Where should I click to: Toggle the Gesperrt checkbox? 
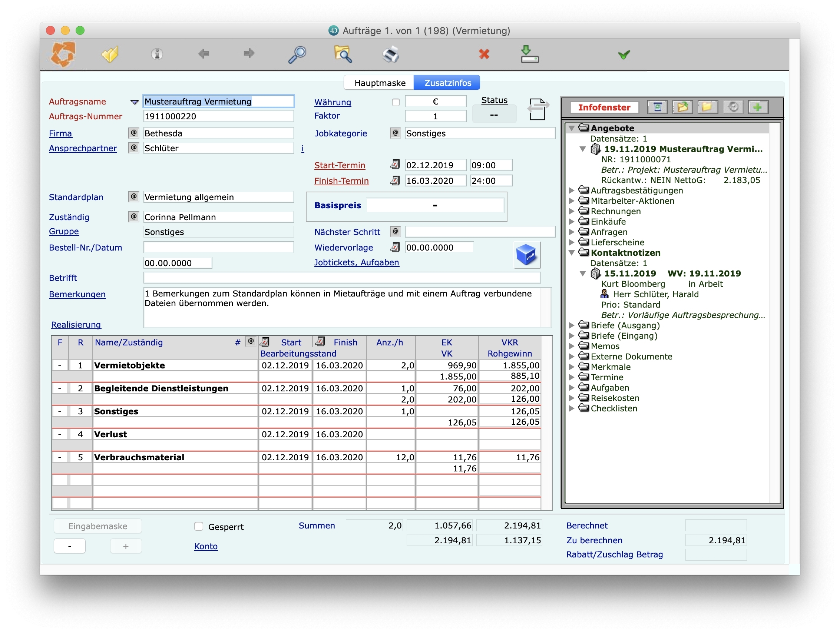click(x=199, y=526)
